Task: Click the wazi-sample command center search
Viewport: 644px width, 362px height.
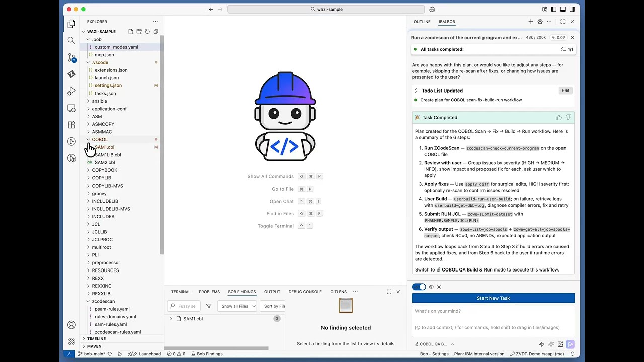Action: click(327, 9)
